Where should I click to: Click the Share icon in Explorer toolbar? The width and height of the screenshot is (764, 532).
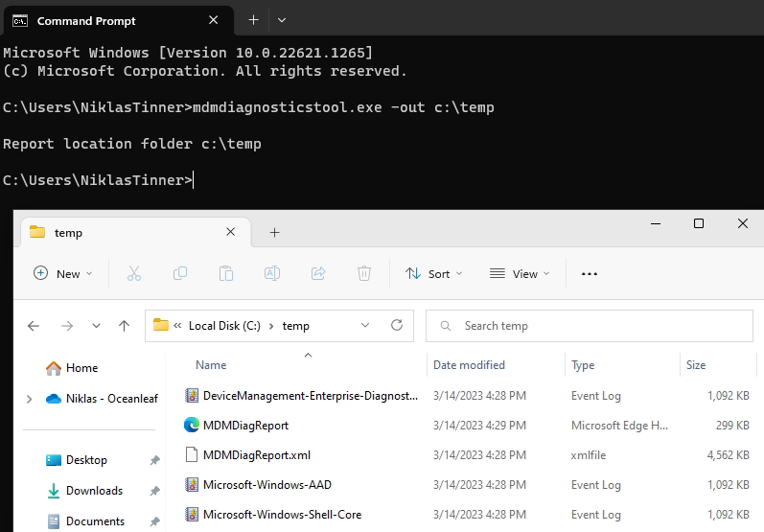(x=318, y=274)
